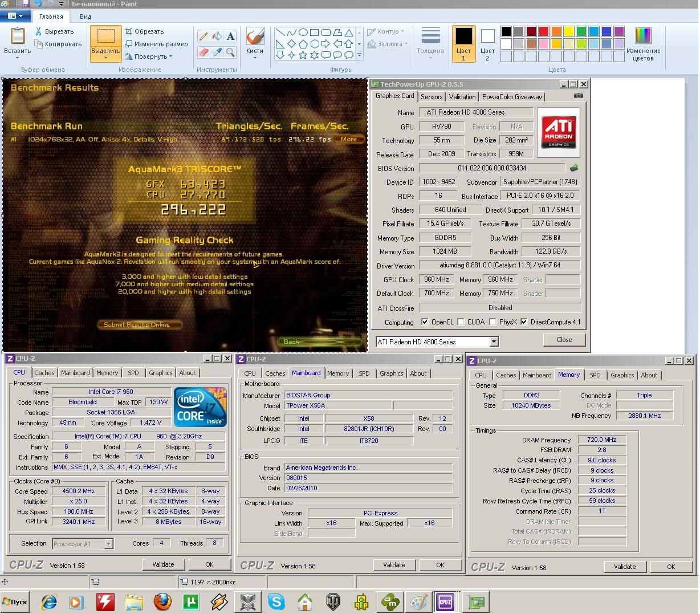Viewport: 700px width, 614px height.
Task: Open the ATI Radeon HD 4800 Series card dropdown
Action: (x=494, y=341)
